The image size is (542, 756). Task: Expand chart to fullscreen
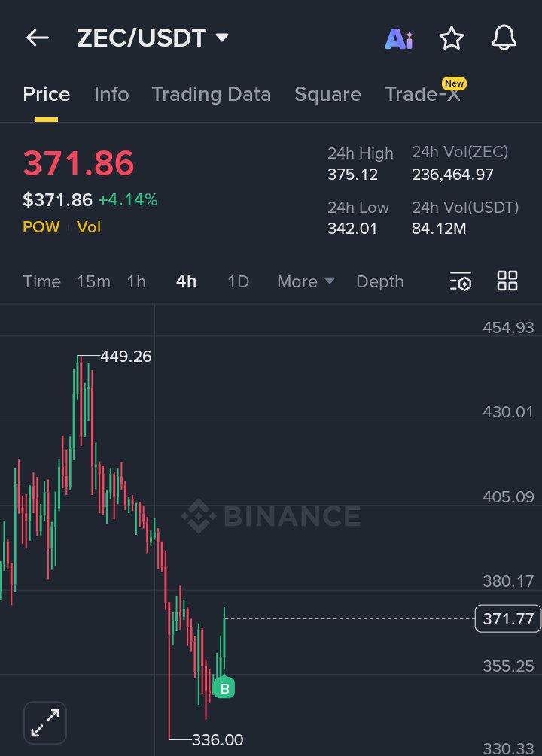tap(45, 723)
